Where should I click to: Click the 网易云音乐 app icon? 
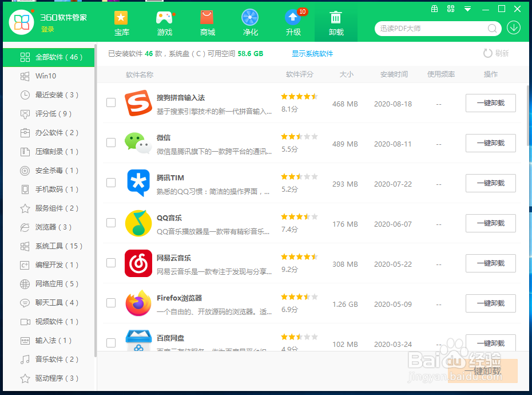(x=138, y=263)
